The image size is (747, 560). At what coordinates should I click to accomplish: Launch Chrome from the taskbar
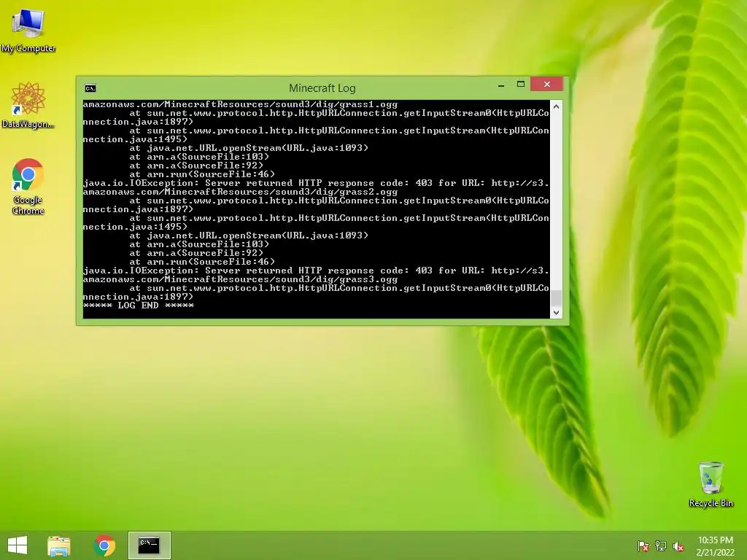(104, 545)
